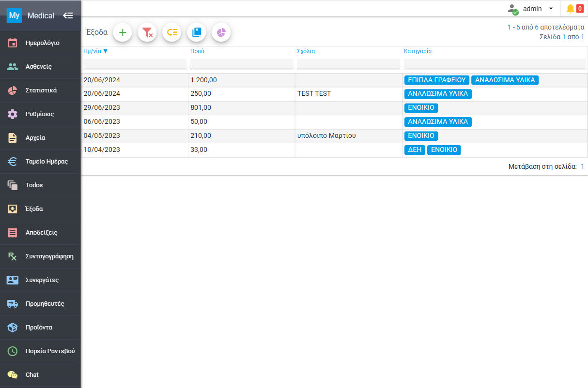The height and width of the screenshot is (388, 588).
Task: Sort by the Κατηγορία column header
Action: [418, 51]
